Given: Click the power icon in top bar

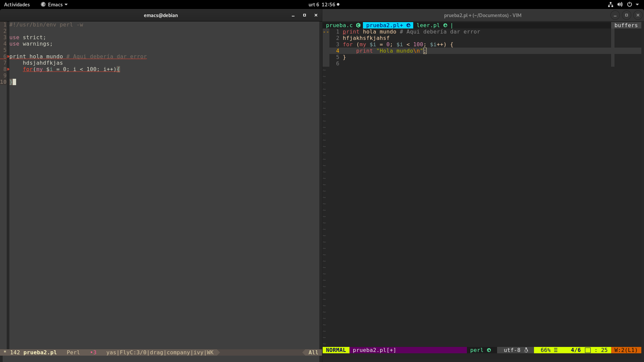Looking at the screenshot, I should [630, 4].
